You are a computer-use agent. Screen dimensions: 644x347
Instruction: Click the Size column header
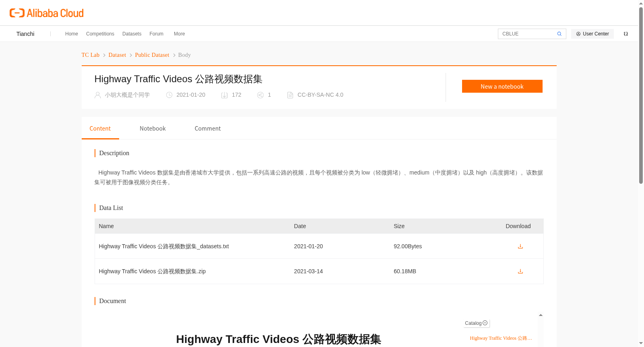399,226
